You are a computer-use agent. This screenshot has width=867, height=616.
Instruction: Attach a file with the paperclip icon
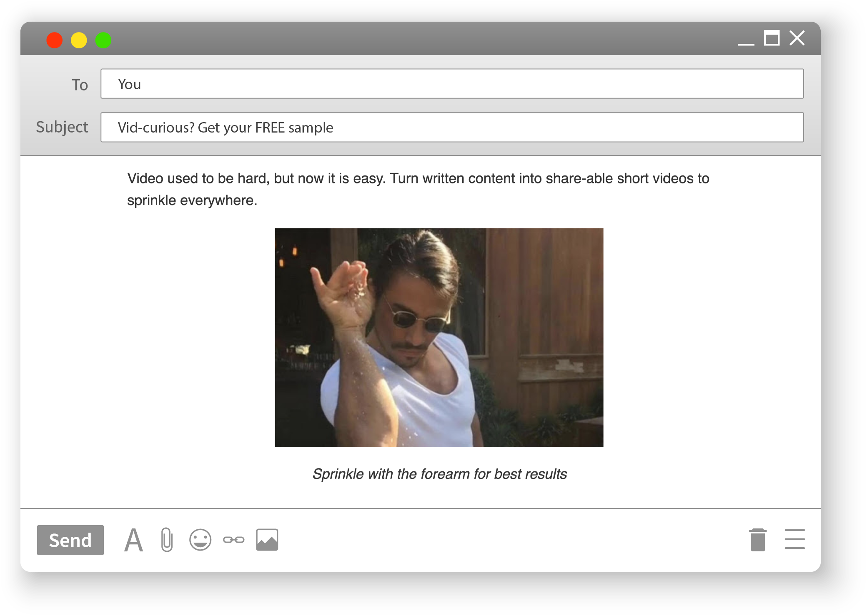(x=167, y=540)
